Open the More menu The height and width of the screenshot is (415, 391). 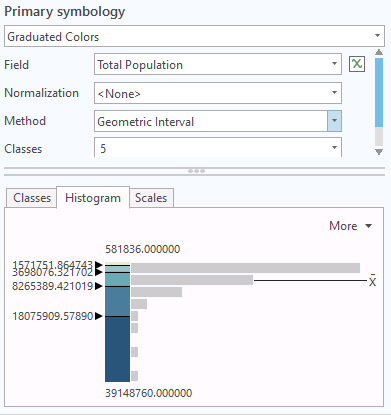(350, 226)
